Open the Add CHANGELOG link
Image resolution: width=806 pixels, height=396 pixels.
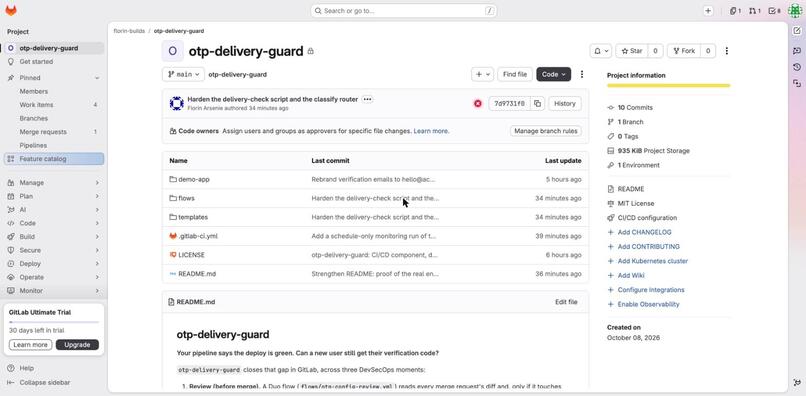(644, 232)
